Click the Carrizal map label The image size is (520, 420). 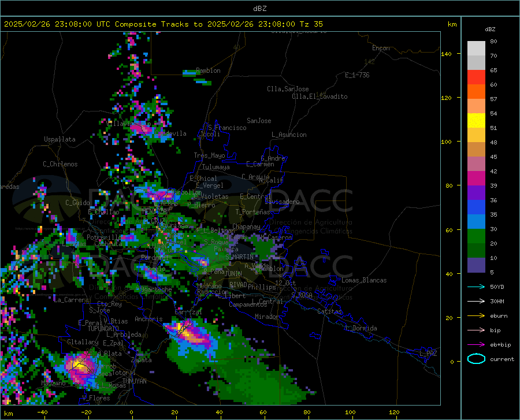(188, 312)
